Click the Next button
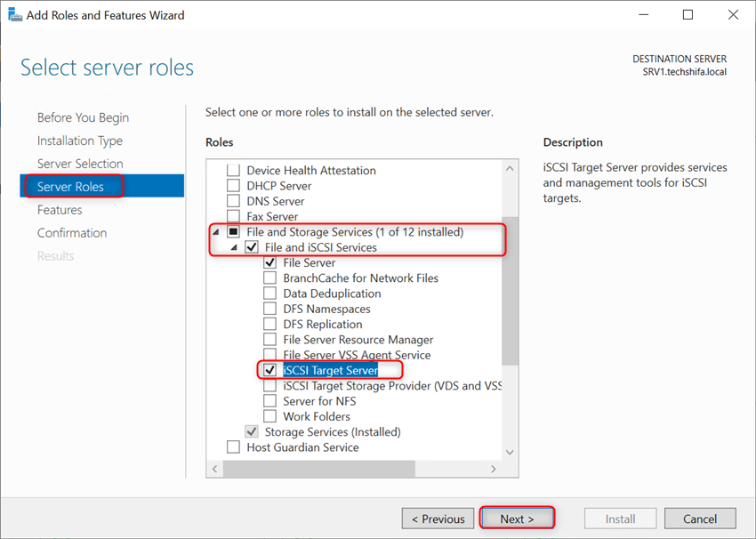 [x=517, y=518]
